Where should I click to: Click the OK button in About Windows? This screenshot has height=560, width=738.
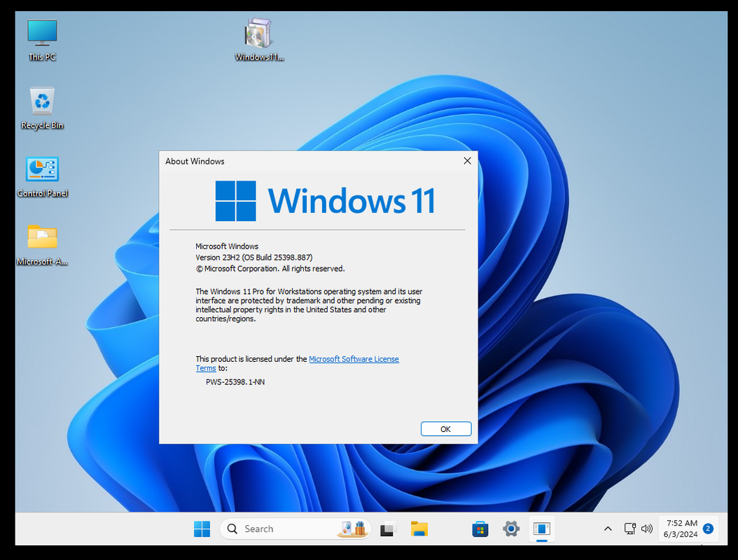[446, 429]
